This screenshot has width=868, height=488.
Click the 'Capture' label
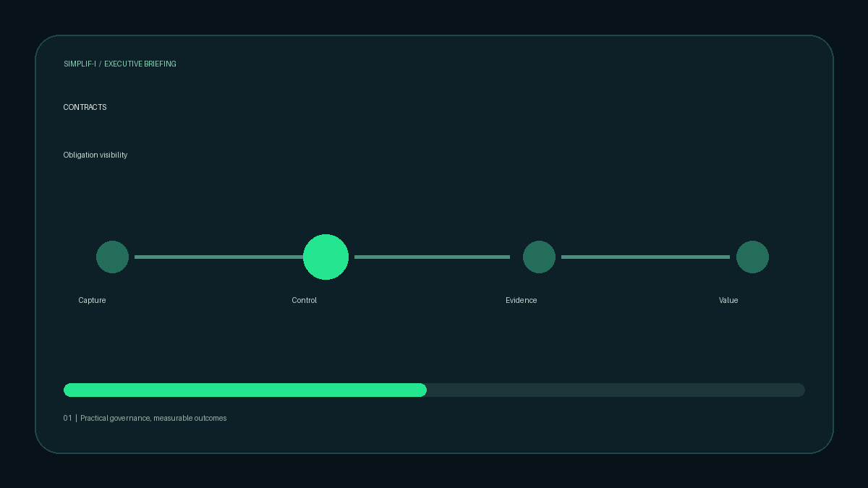tap(92, 300)
